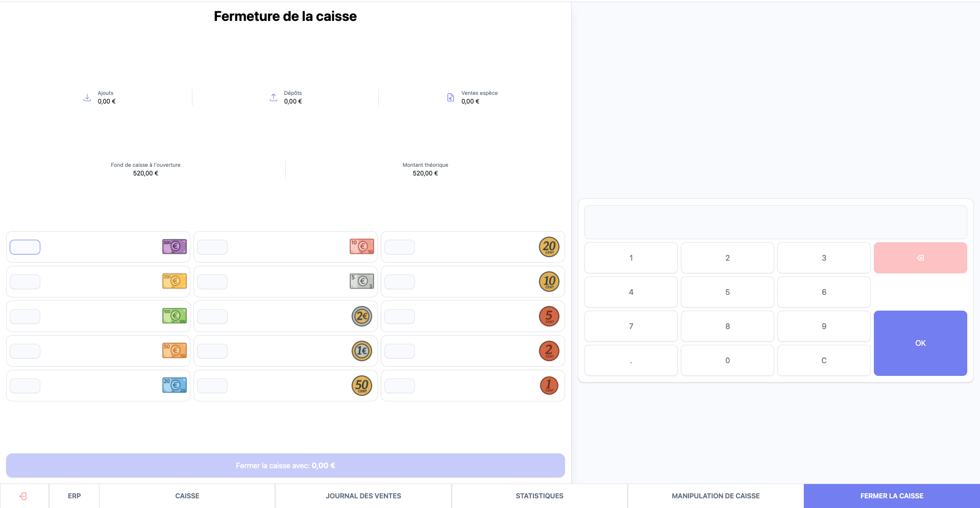Click the 50 cent coin icon
The height and width of the screenshot is (508, 980).
tap(361, 386)
